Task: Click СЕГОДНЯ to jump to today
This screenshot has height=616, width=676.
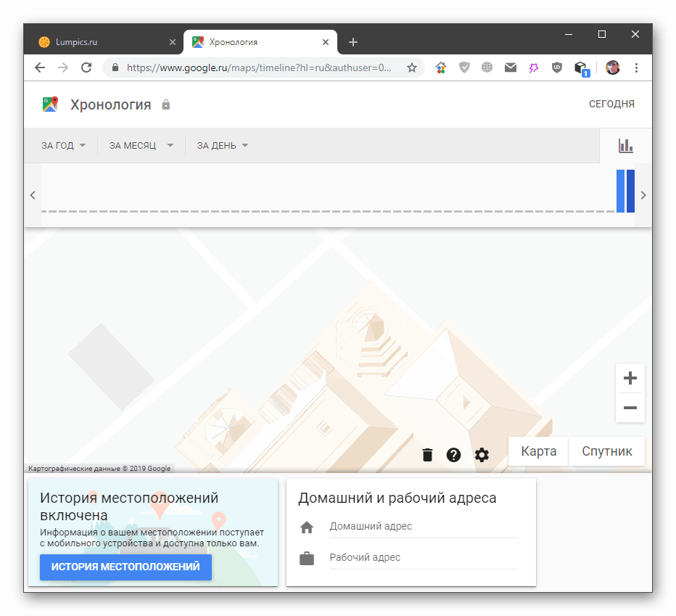Action: [611, 104]
